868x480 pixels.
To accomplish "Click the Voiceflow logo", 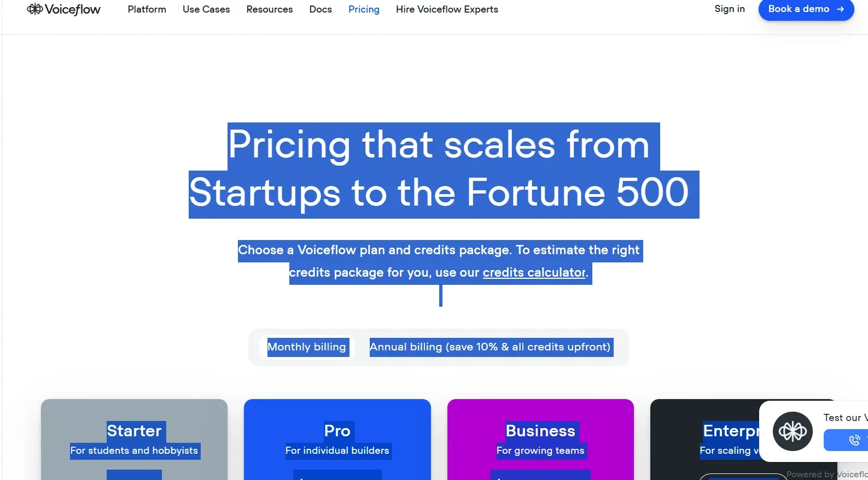I will [64, 9].
